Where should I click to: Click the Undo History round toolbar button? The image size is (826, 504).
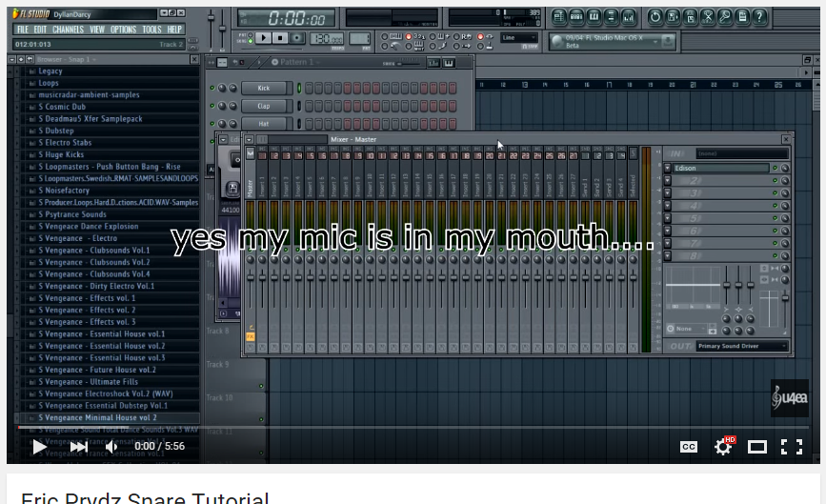tap(655, 17)
